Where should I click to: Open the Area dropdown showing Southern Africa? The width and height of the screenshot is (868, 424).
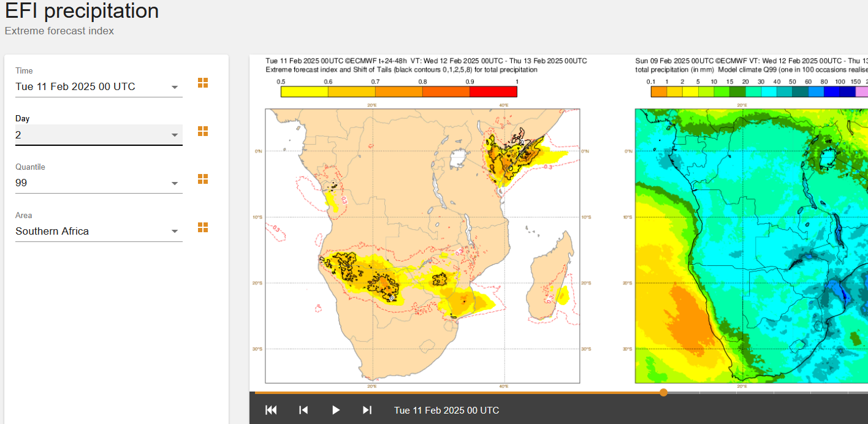[x=99, y=231]
